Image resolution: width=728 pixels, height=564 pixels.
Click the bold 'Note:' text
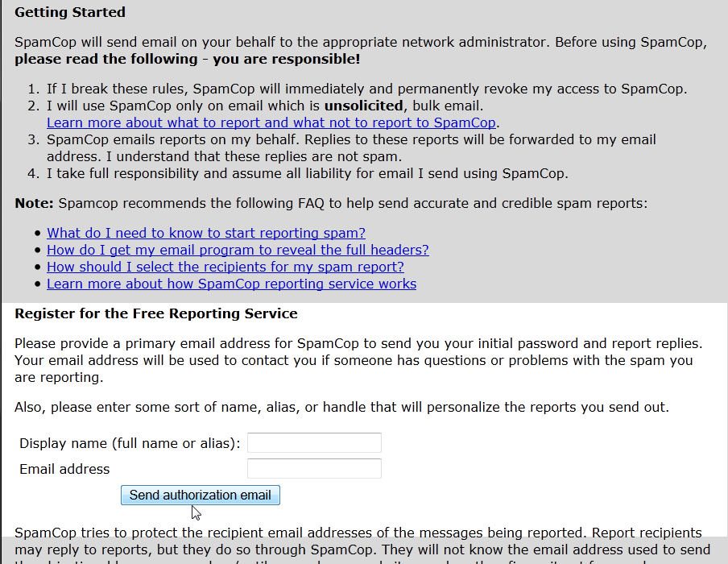click(x=34, y=203)
